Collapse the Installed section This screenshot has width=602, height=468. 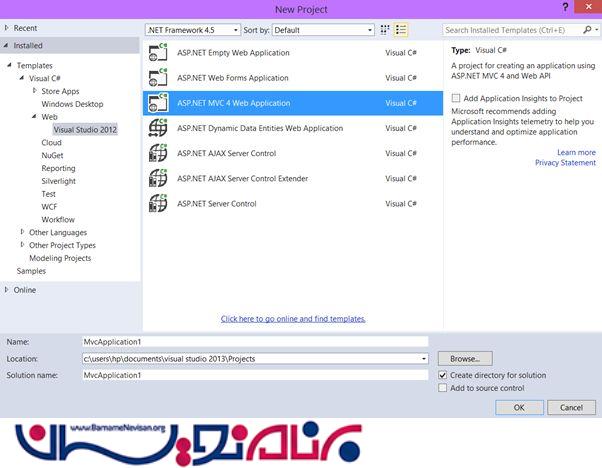[7, 45]
